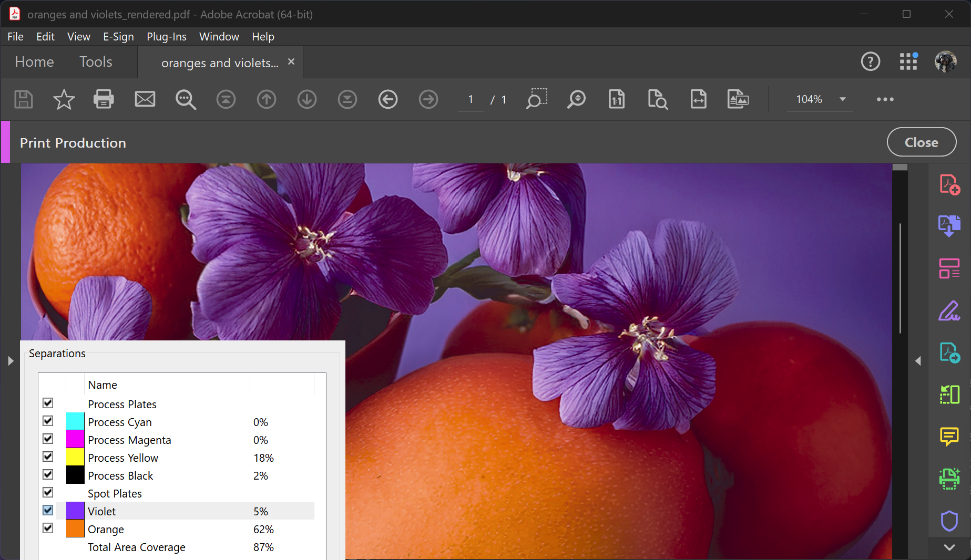The width and height of the screenshot is (971, 560).
Task: Show next page arrow icon
Action: tap(307, 99)
